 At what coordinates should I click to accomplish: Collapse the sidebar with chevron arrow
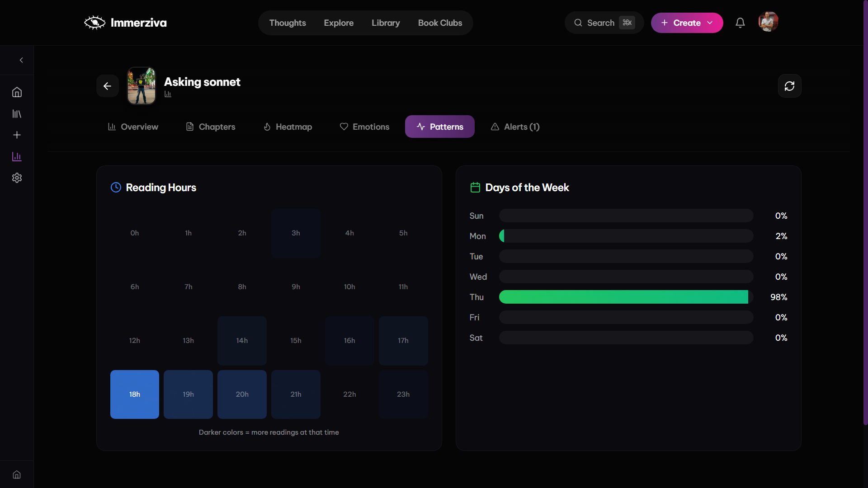tap(21, 60)
